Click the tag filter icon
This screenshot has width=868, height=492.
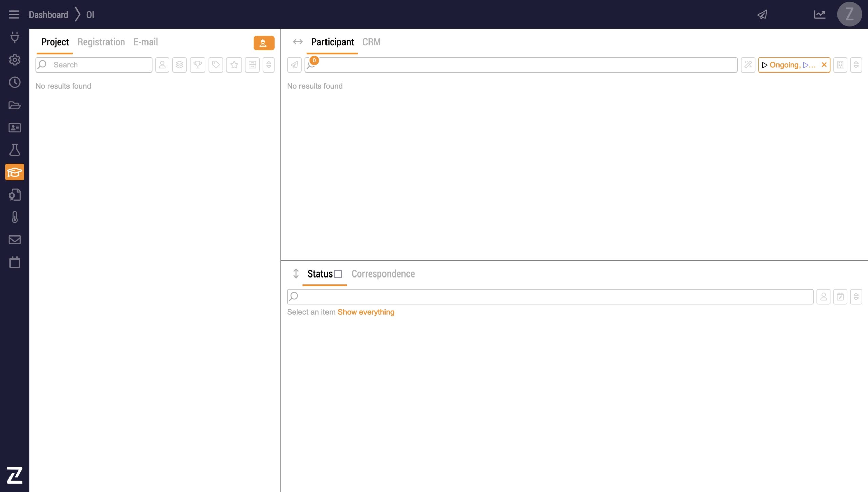216,65
